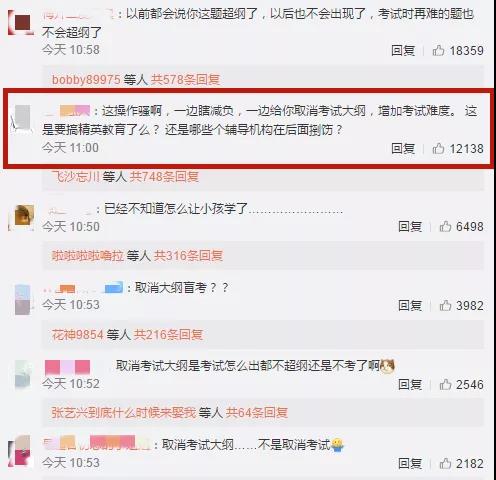Open the 共216条回复 reply thread
This screenshot has width=496, height=480.
click(x=168, y=334)
